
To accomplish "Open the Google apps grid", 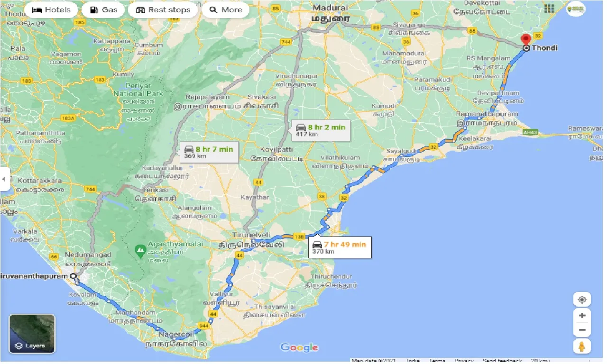I will point(550,9).
